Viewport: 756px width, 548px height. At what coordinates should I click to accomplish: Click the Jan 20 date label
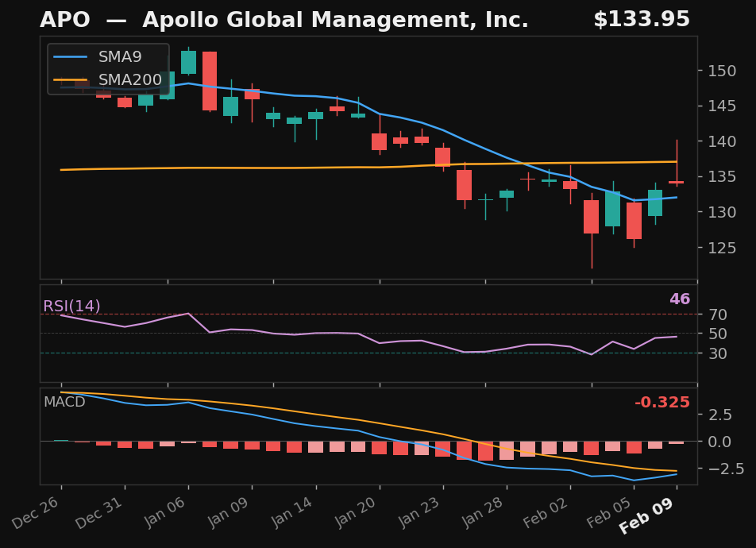(355, 512)
